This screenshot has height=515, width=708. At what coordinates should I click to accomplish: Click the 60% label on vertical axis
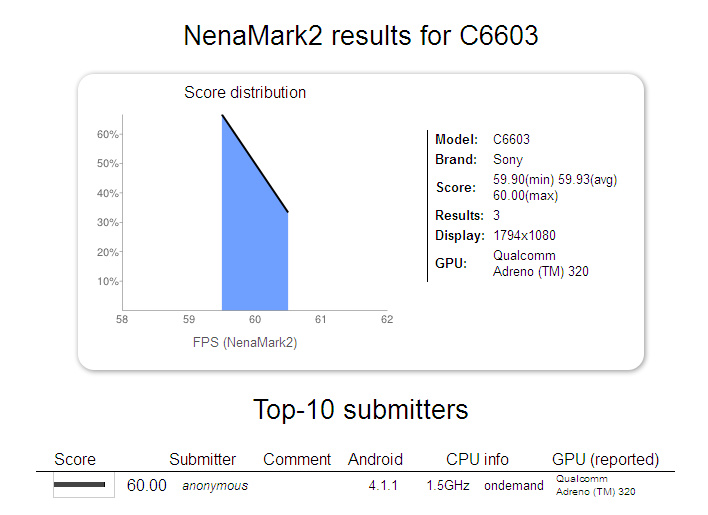[107, 134]
